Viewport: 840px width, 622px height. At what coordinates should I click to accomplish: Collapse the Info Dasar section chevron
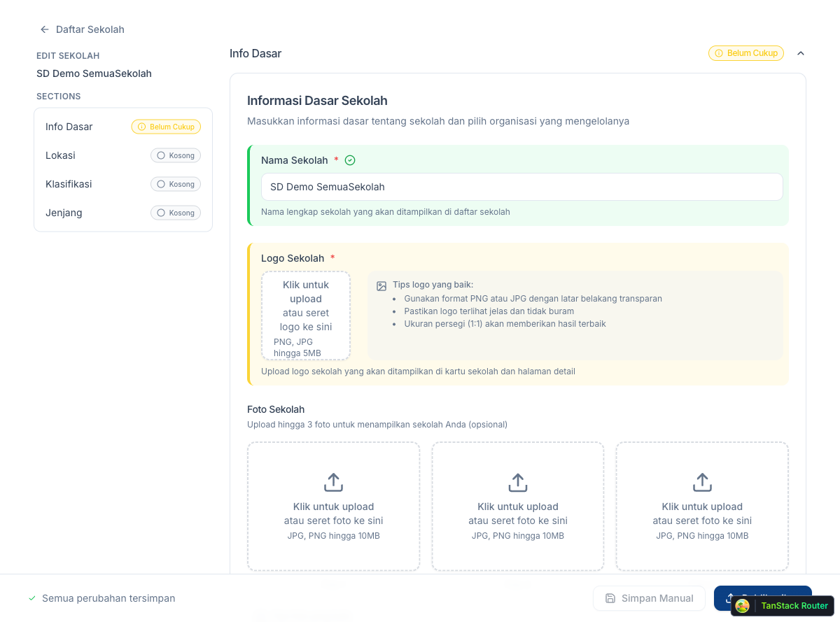(x=801, y=53)
